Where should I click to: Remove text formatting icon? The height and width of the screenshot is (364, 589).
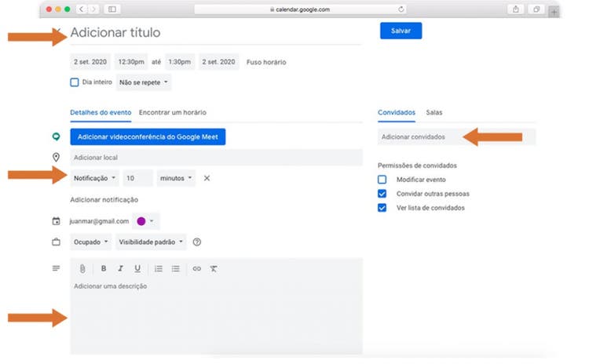[x=214, y=268]
